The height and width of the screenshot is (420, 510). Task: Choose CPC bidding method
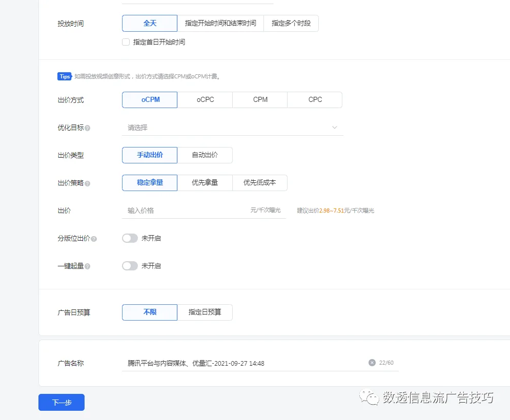point(315,100)
